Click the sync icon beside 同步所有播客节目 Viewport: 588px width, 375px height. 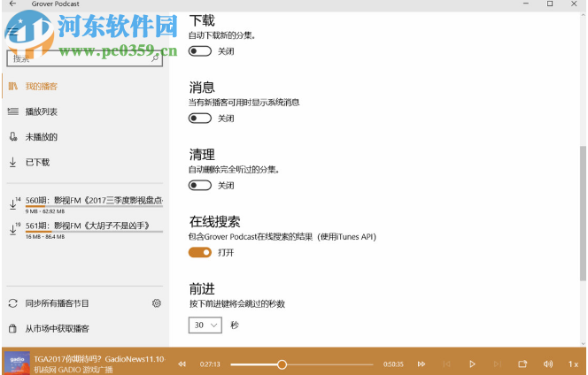12,303
